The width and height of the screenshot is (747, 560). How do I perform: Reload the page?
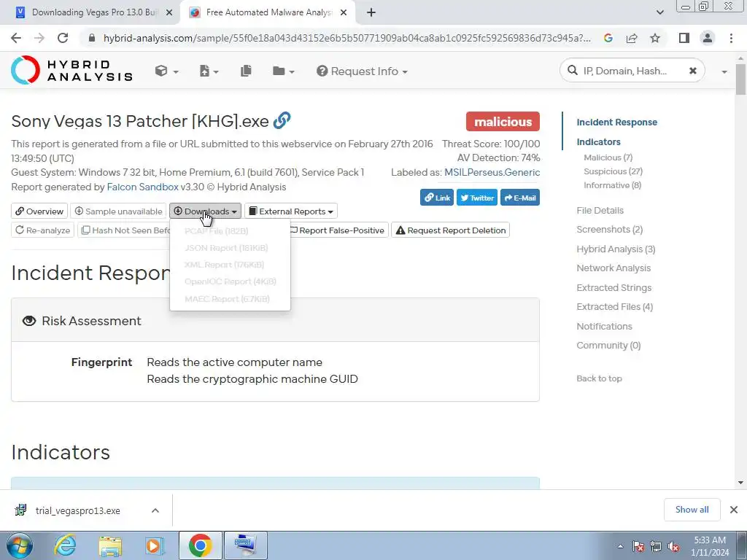tap(63, 38)
